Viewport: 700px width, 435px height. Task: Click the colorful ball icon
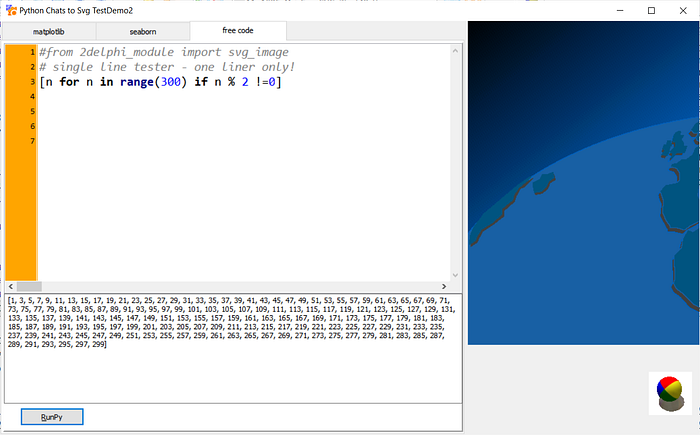(670, 393)
